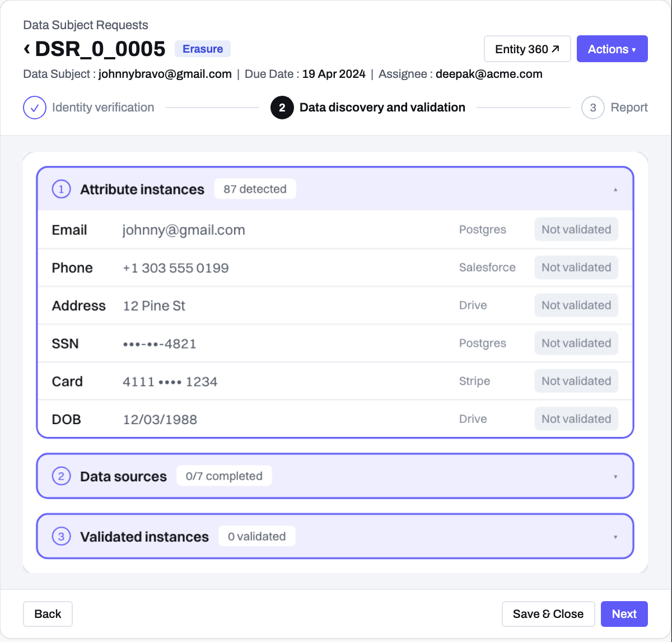Click the 0/7 completed badge
This screenshot has height=642, width=672.
pos(224,476)
